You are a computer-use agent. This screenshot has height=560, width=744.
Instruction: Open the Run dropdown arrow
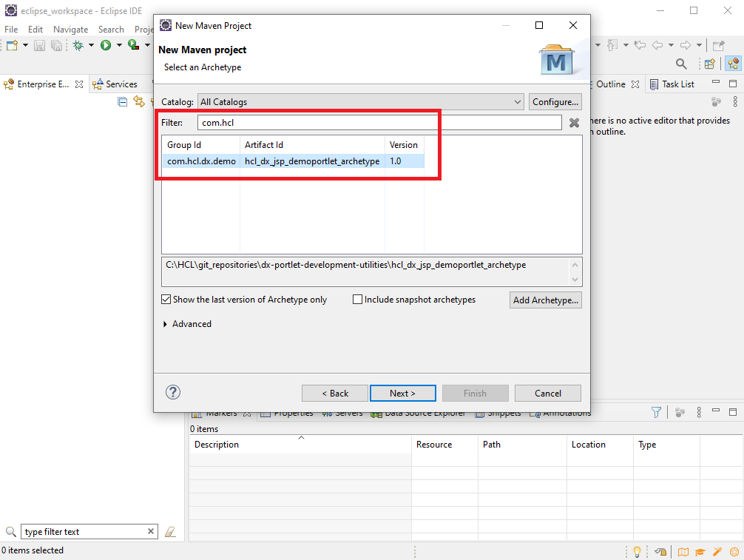119,46
